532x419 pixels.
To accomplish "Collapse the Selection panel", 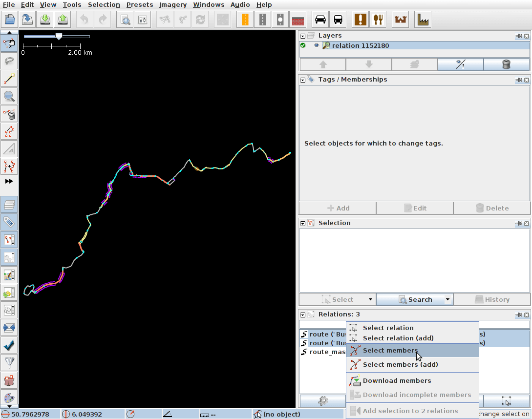I will (303, 224).
